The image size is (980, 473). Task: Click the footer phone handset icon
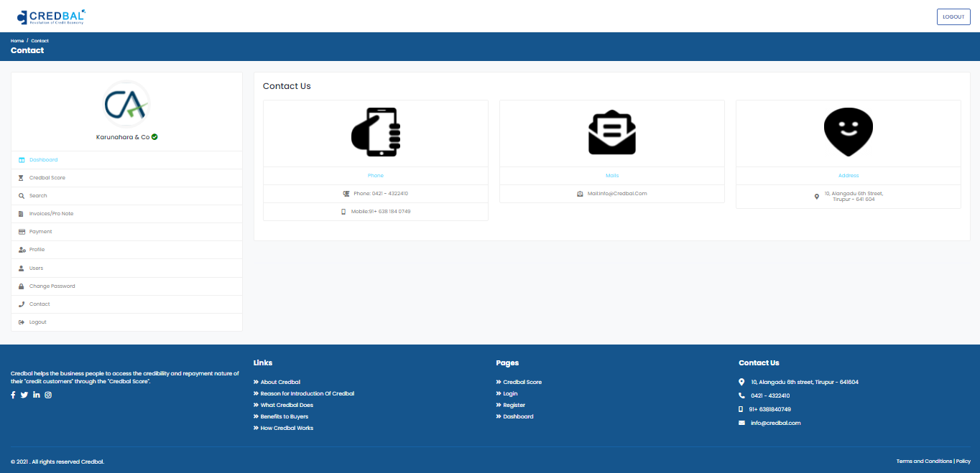click(x=741, y=395)
